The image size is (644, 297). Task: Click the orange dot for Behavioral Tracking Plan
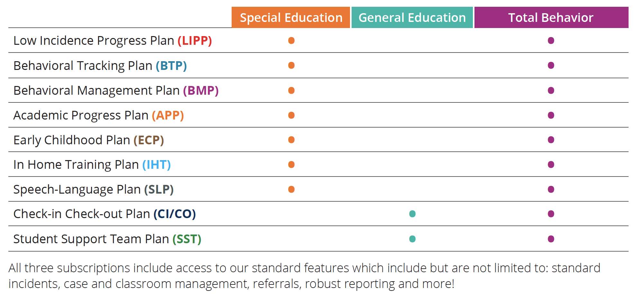[291, 65]
